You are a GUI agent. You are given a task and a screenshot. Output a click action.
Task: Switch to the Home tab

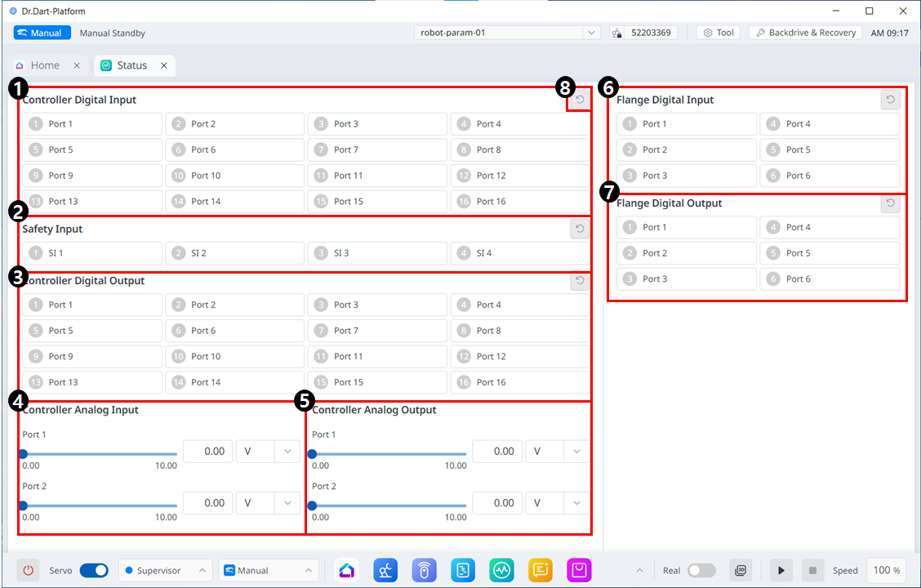(45, 65)
